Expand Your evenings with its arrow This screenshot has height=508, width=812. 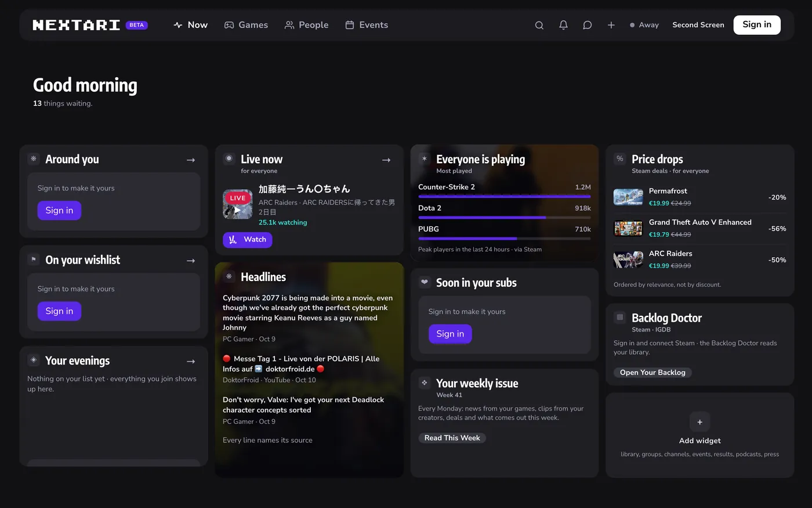191,361
